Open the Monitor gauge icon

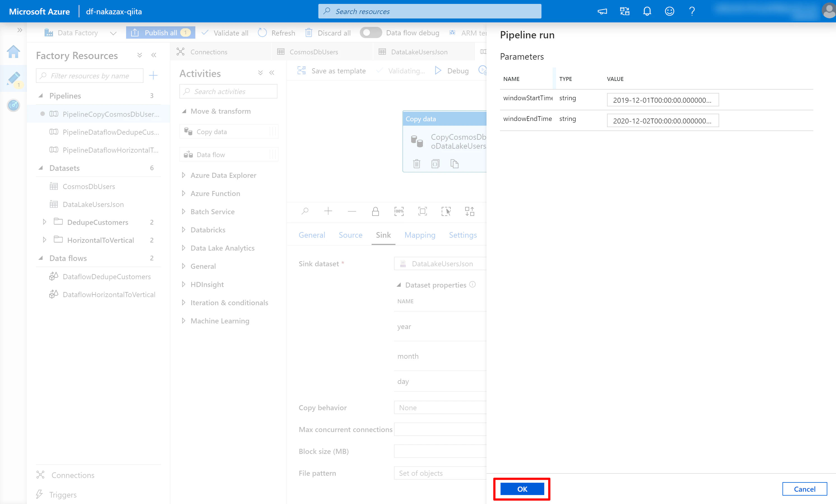tap(13, 105)
